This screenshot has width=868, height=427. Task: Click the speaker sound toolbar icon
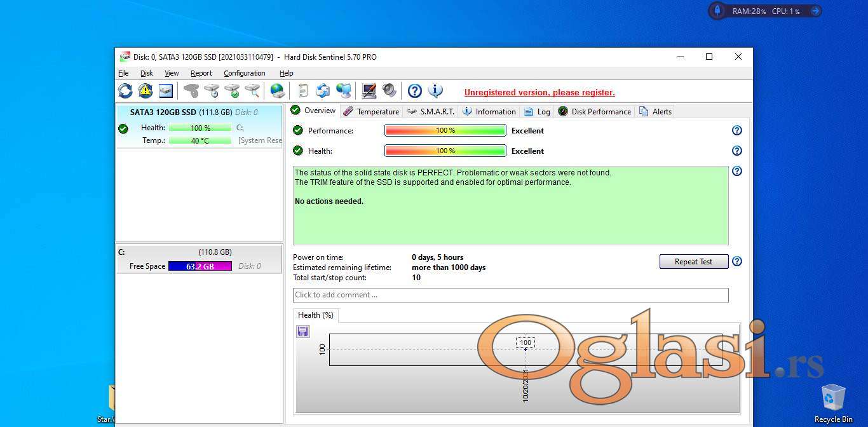[x=389, y=91]
